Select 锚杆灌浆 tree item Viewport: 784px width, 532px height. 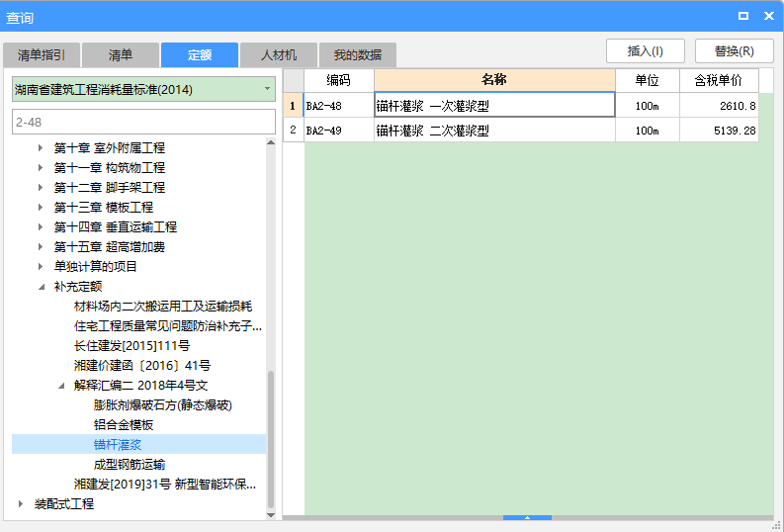click(118, 445)
